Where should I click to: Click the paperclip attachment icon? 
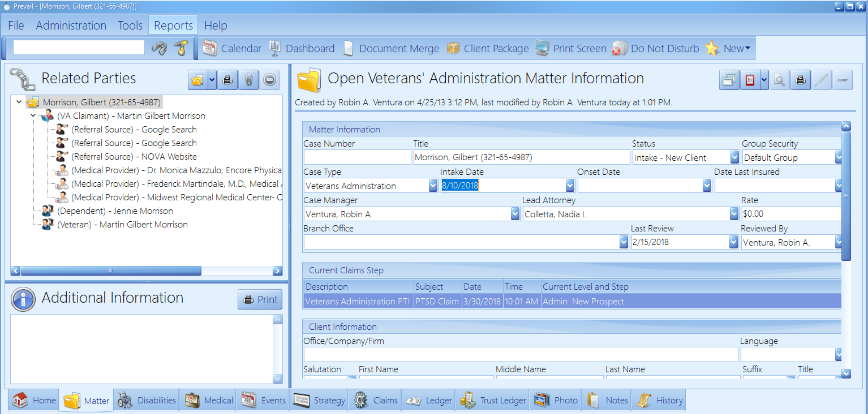(x=248, y=80)
